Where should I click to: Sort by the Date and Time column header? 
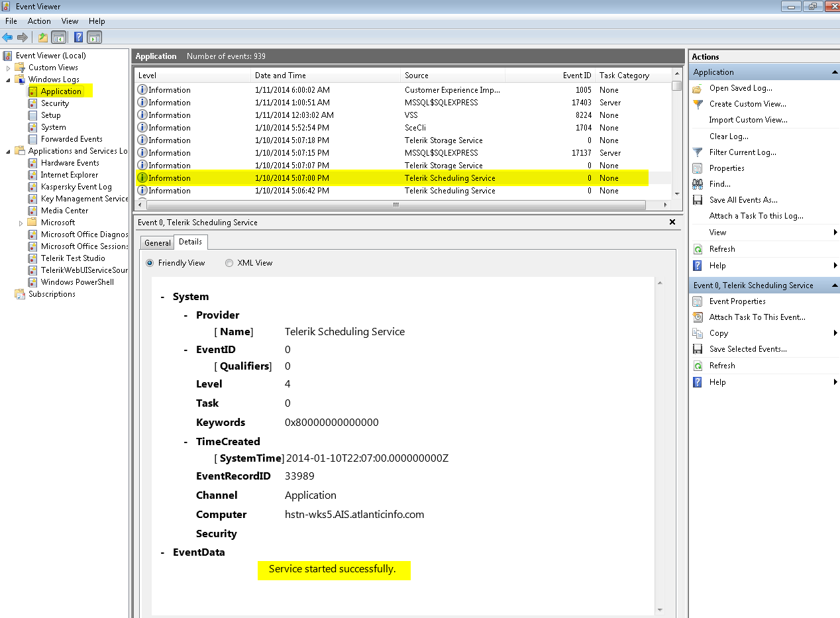(326, 76)
